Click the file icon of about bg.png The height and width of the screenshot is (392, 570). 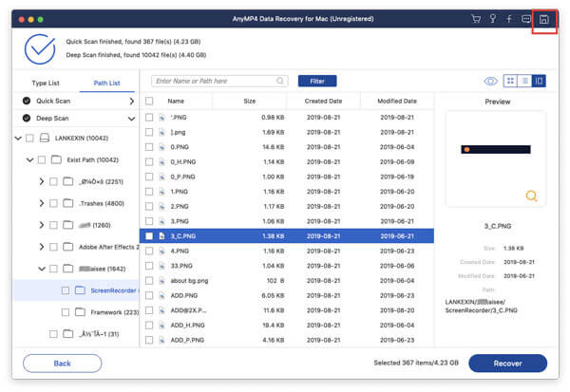(161, 281)
